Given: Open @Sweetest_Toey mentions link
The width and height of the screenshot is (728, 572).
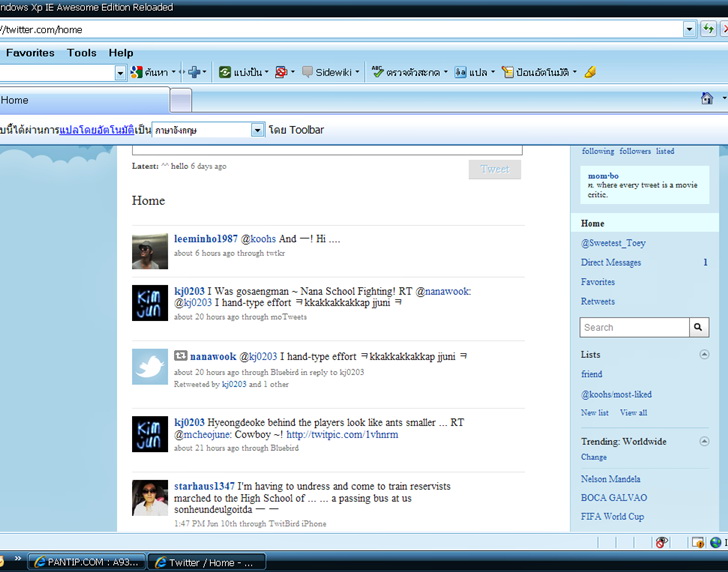Looking at the screenshot, I should tap(613, 243).
